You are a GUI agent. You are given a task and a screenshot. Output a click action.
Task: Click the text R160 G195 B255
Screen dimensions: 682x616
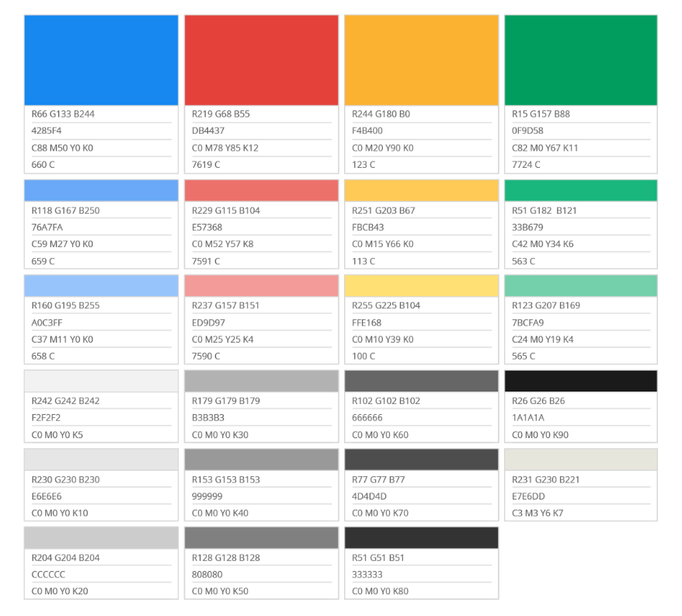tap(66, 305)
